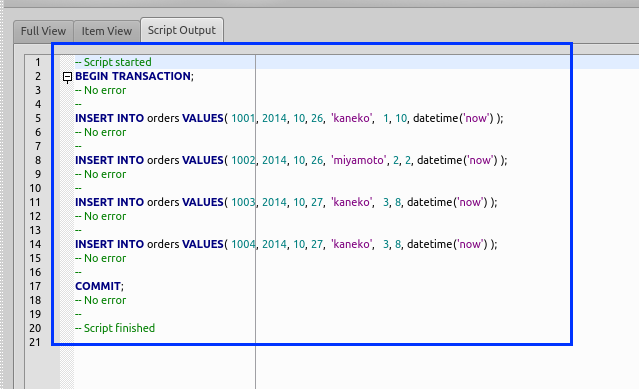Screen dimensions: 639x389
Task: Click the 'miyamoto' string literal
Action: point(359,160)
